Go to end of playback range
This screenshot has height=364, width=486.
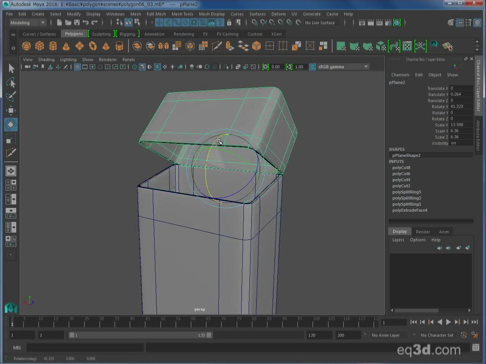(x=475, y=322)
